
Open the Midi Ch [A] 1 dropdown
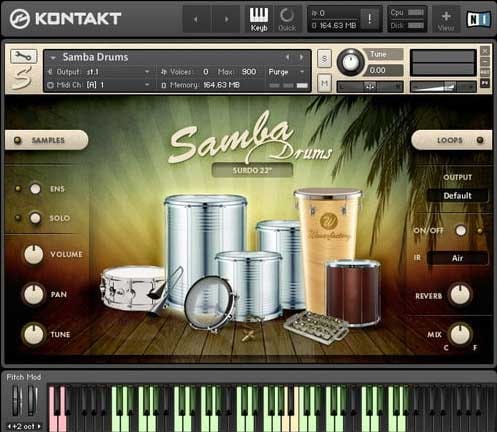[x=99, y=85]
